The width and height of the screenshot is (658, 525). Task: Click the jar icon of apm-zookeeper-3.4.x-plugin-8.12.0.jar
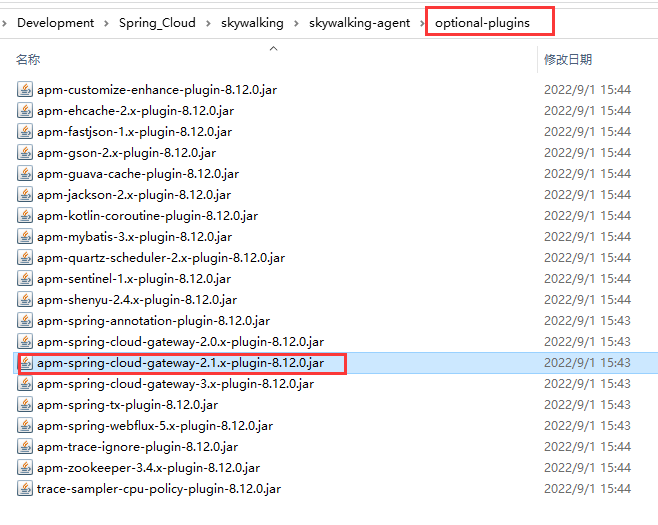coord(25,468)
